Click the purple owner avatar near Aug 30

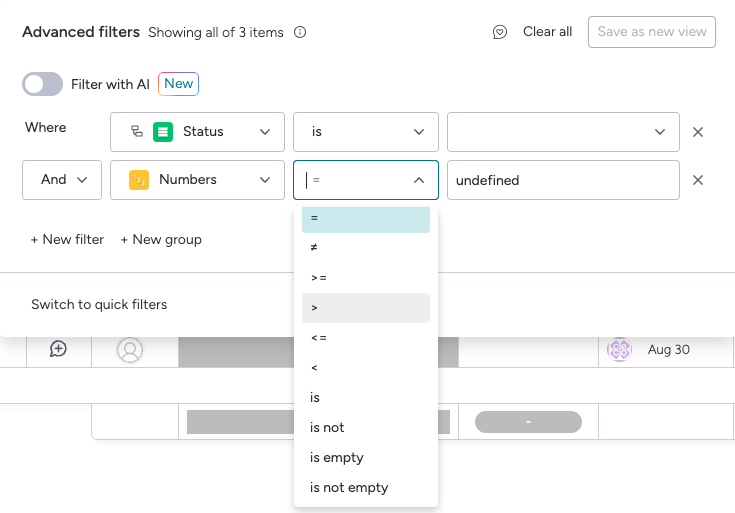[620, 350]
